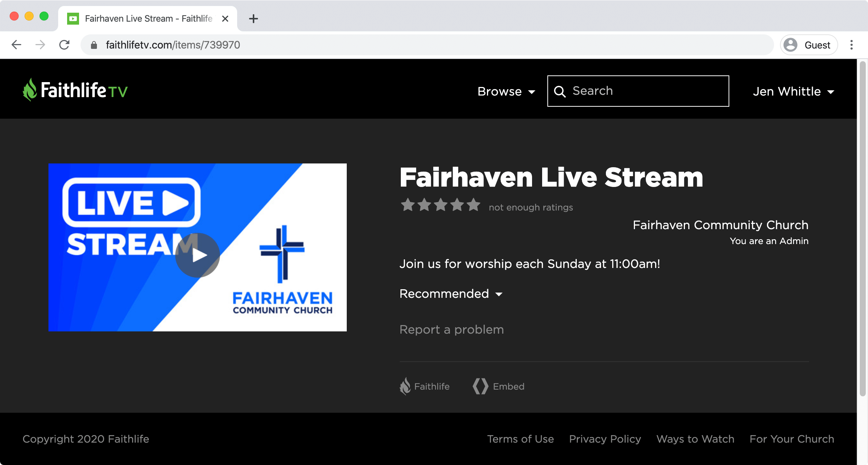Image resolution: width=868 pixels, height=465 pixels.
Task: Rate the stream one star
Action: coord(408,205)
